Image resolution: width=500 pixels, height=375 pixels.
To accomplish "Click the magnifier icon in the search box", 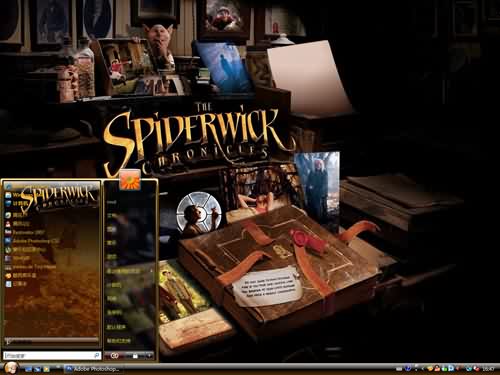I will tap(96, 356).
